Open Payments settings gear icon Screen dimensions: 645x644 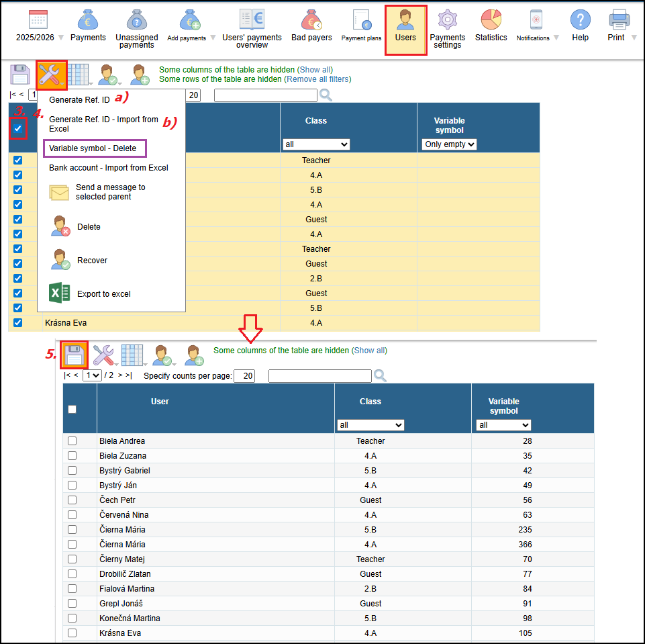click(447, 20)
